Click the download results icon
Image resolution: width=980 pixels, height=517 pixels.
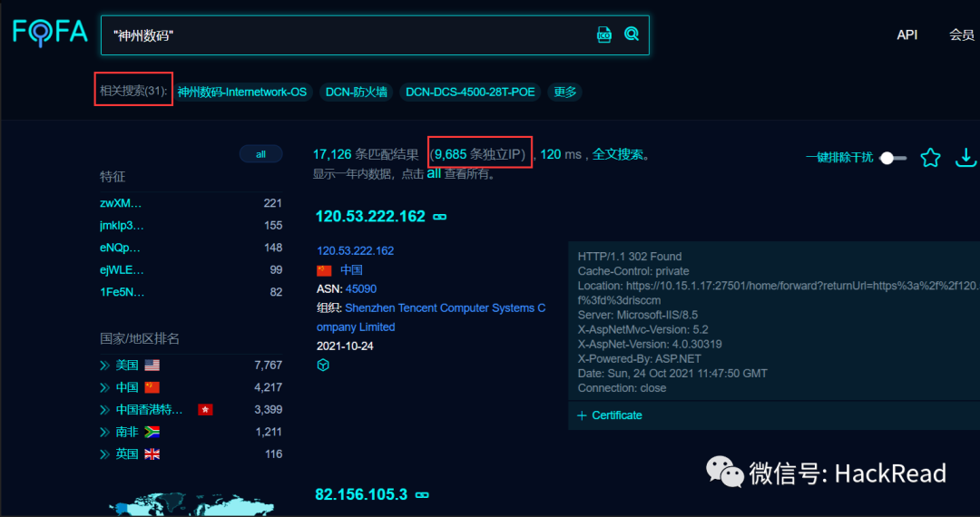(x=965, y=157)
